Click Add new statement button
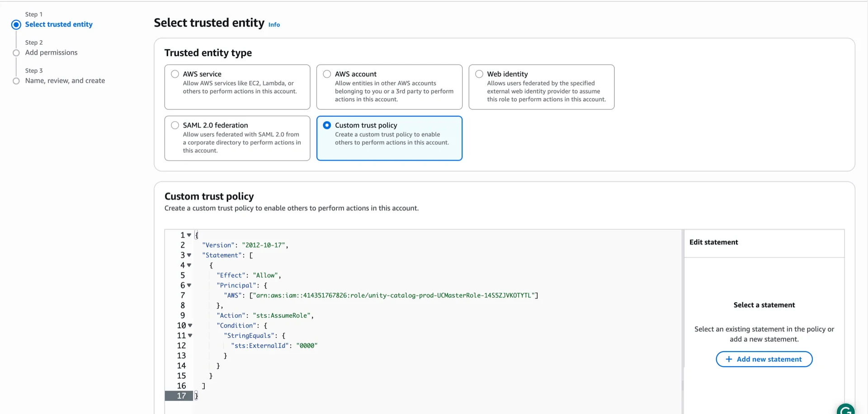Viewport: 868px width, 414px height. pyautogui.click(x=764, y=359)
